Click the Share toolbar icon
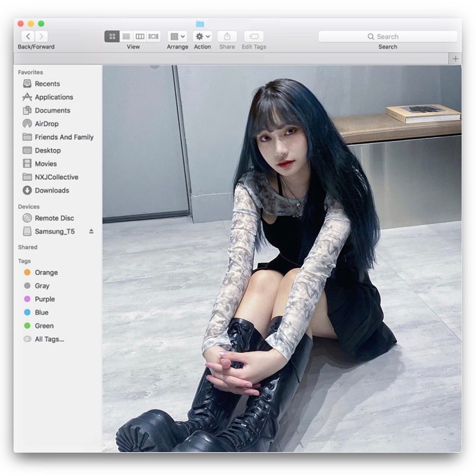Image resolution: width=476 pixels, height=476 pixels. click(227, 36)
